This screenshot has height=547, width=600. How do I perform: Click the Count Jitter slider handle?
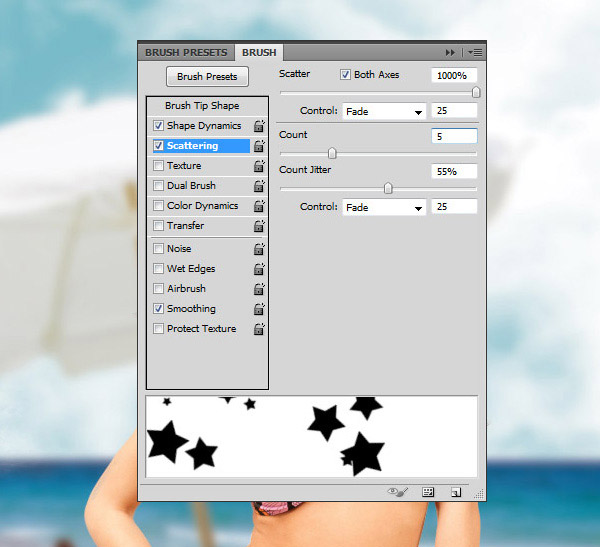click(x=388, y=188)
